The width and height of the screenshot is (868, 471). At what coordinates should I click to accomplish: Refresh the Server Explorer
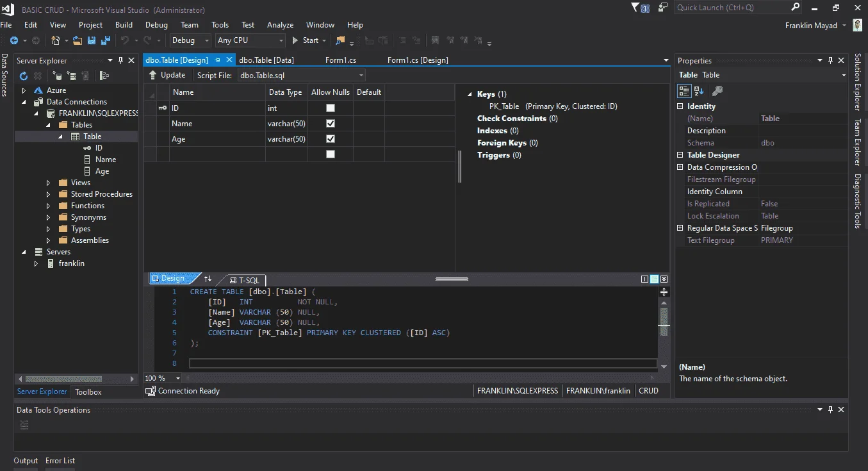tap(23, 76)
